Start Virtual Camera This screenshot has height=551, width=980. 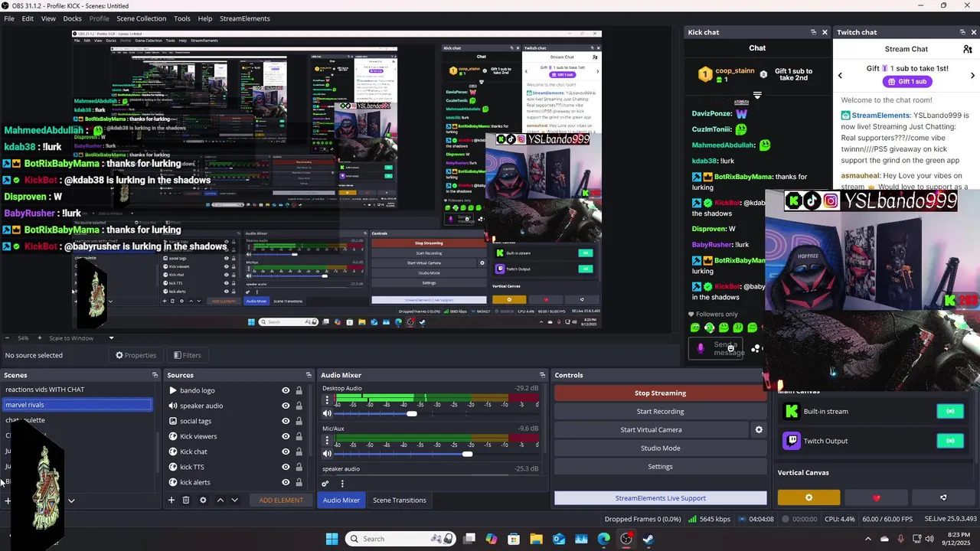tap(651, 429)
